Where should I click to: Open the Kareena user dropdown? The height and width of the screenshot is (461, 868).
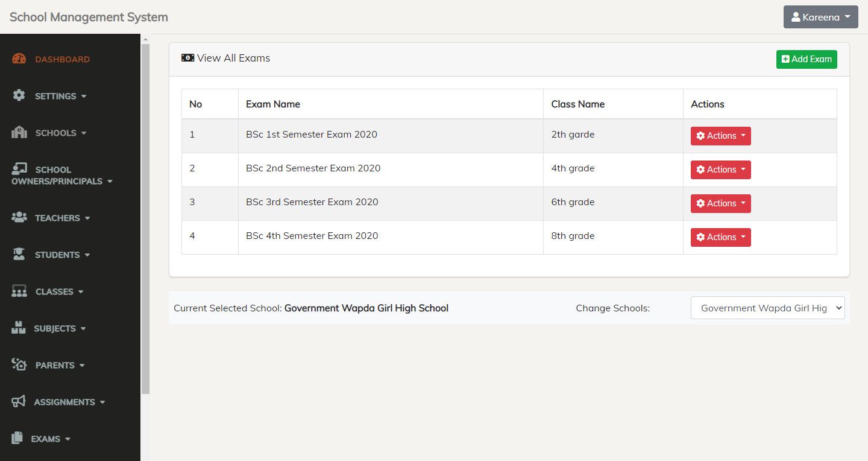(820, 17)
